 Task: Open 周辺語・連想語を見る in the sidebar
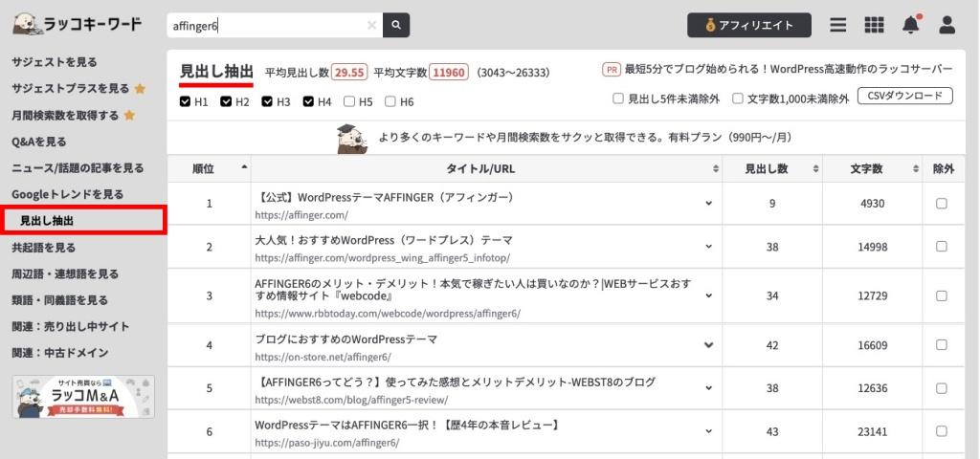click(x=65, y=273)
